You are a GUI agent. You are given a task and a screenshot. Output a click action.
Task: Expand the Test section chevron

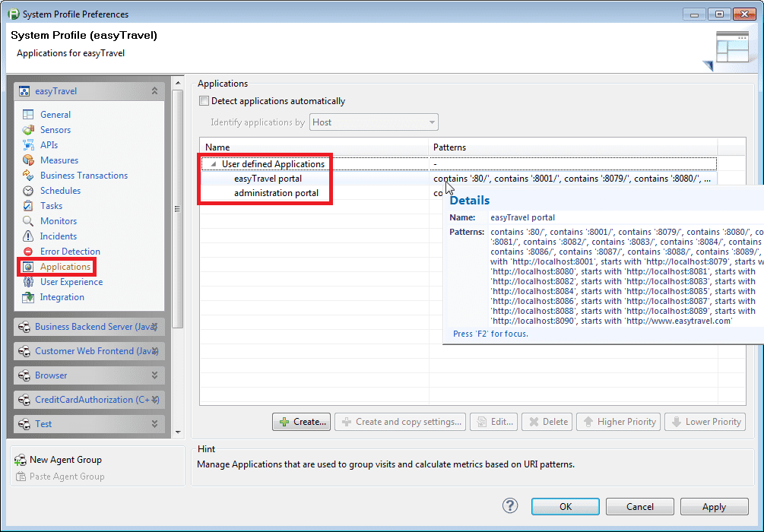pos(154,424)
